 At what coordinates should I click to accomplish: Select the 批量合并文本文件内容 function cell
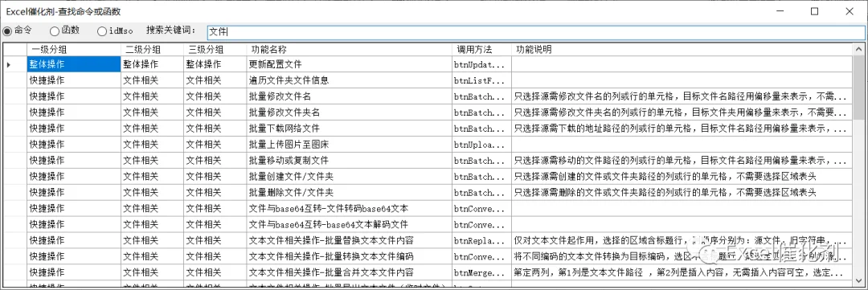350,273
